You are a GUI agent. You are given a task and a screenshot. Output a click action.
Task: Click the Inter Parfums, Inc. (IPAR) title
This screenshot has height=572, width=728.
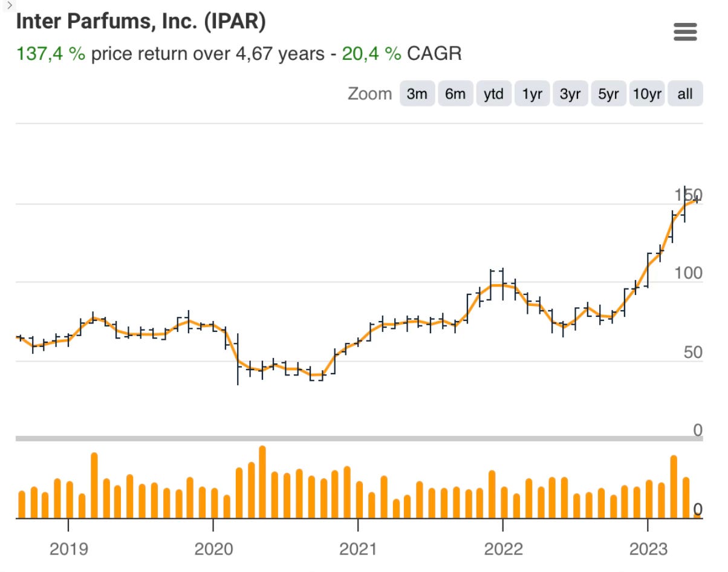point(141,22)
